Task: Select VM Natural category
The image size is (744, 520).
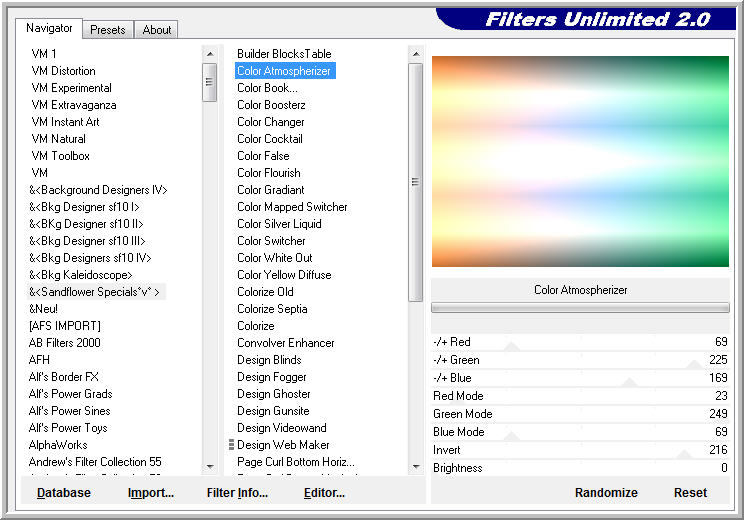Action: pyautogui.click(x=58, y=139)
